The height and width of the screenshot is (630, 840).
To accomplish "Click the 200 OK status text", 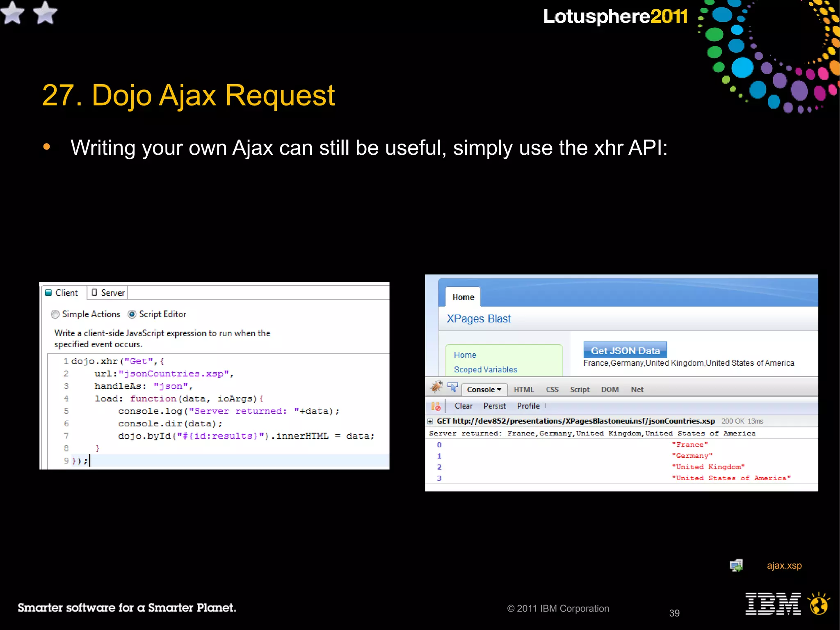I will 733,421.
